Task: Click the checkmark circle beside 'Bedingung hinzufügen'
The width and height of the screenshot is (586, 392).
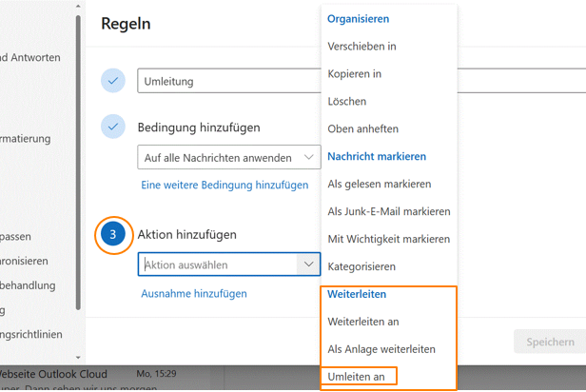Action: 113,127
